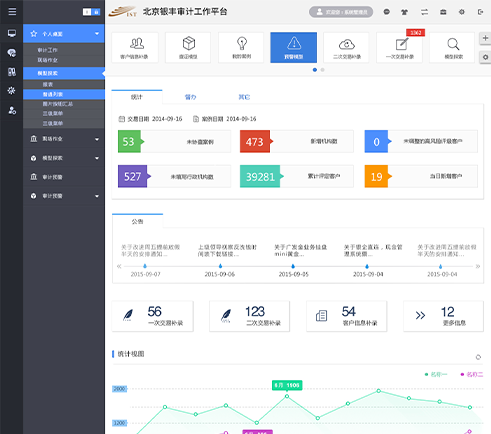Click the swap arrows icon in header

tap(424, 12)
